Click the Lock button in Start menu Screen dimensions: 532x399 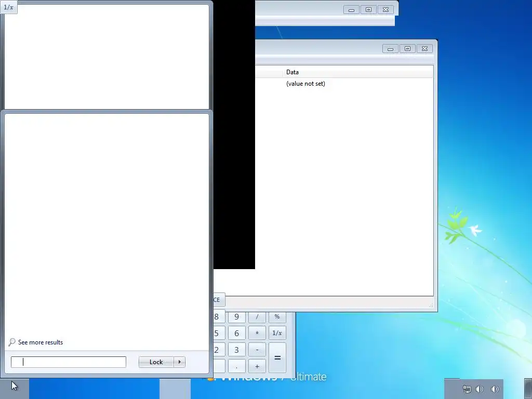156,362
